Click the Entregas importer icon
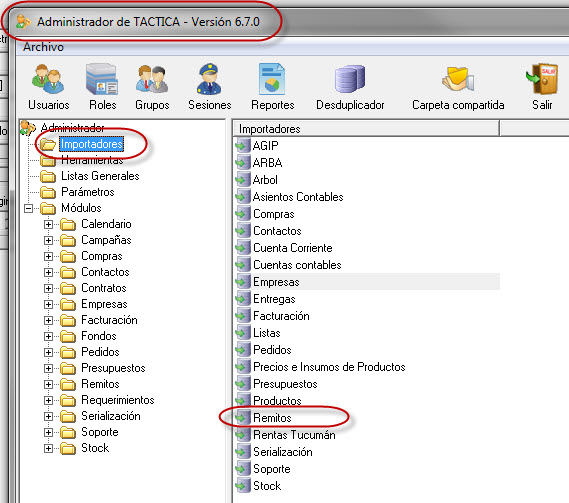 (x=243, y=299)
